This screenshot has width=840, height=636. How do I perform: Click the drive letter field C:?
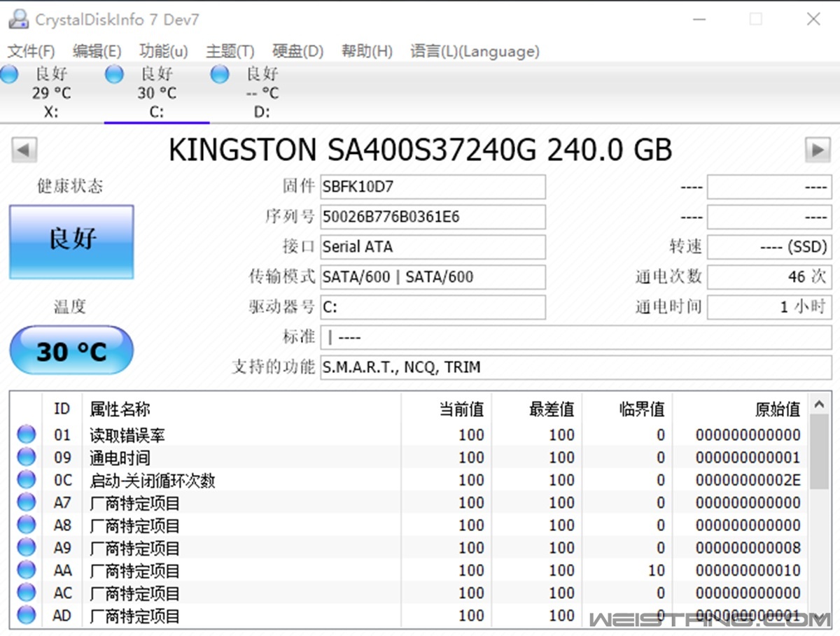coord(433,307)
